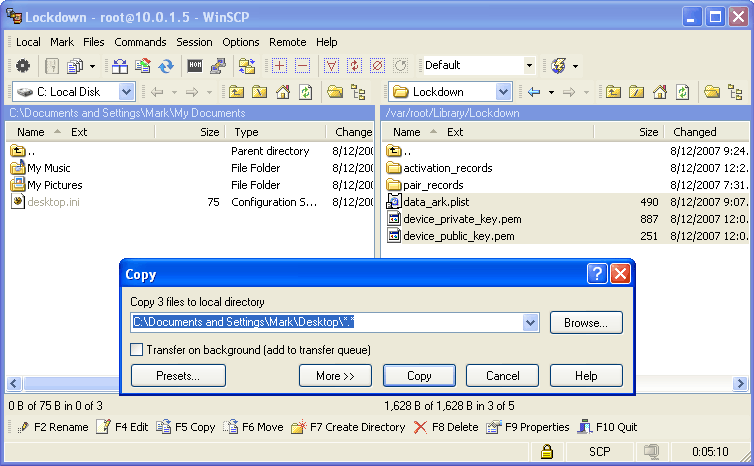754x466 pixels.
Task: Click the remote panel scroll right arrow
Action: click(x=741, y=383)
